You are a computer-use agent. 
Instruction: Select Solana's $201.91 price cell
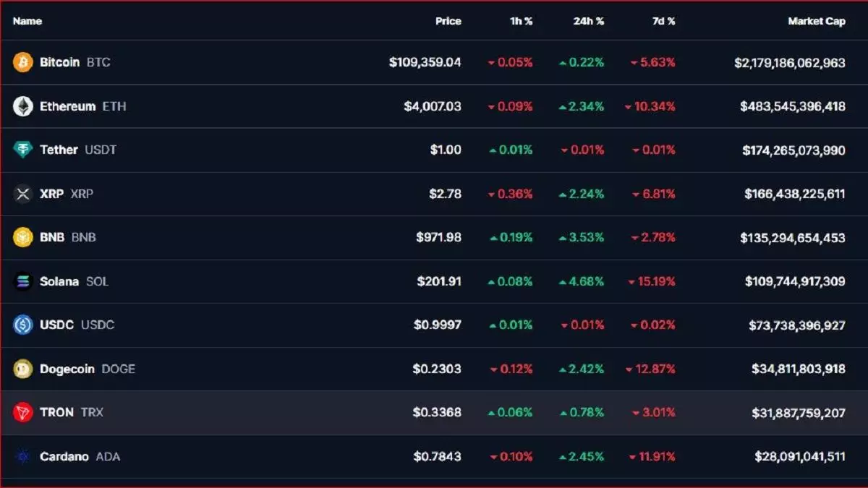click(x=438, y=281)
